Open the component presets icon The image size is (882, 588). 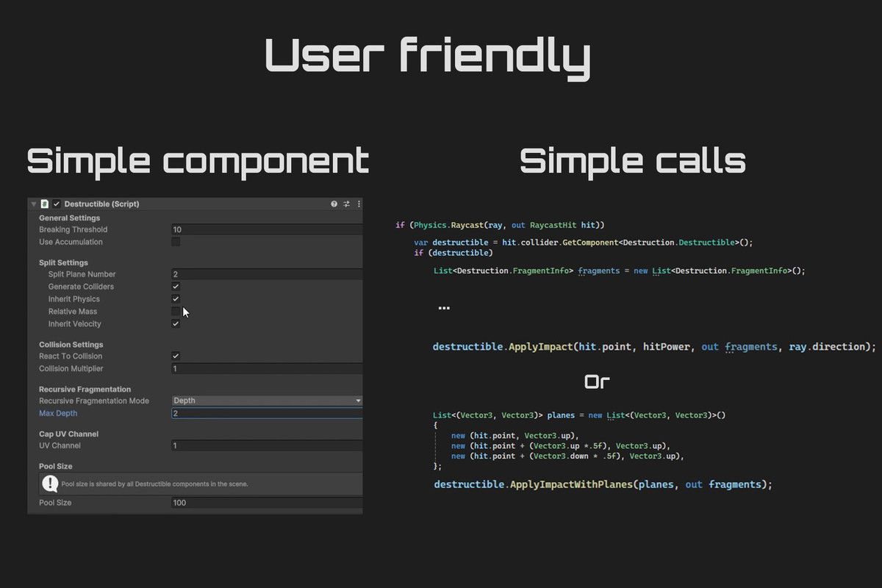click(346, 204)
